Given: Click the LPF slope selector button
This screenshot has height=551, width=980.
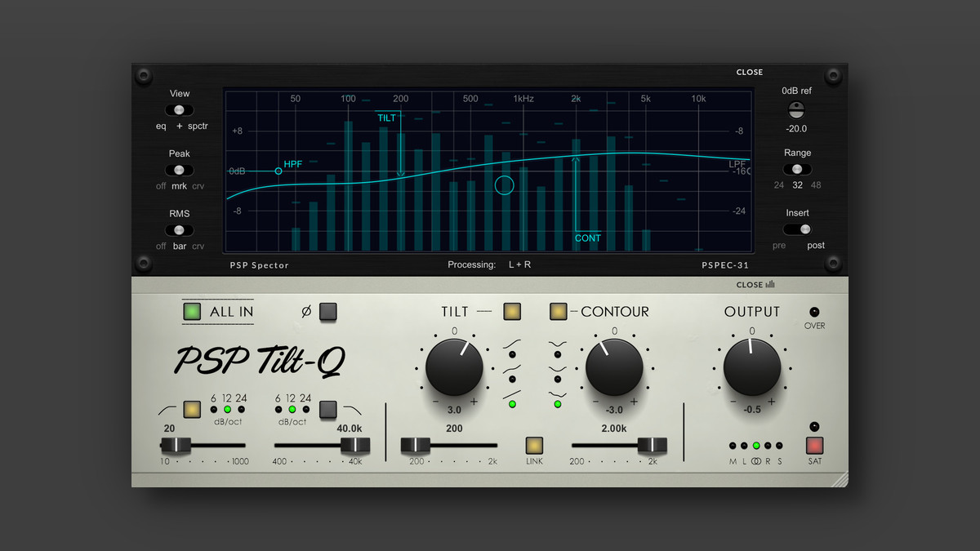Looking at the screenshot, I should pos(328,410).
